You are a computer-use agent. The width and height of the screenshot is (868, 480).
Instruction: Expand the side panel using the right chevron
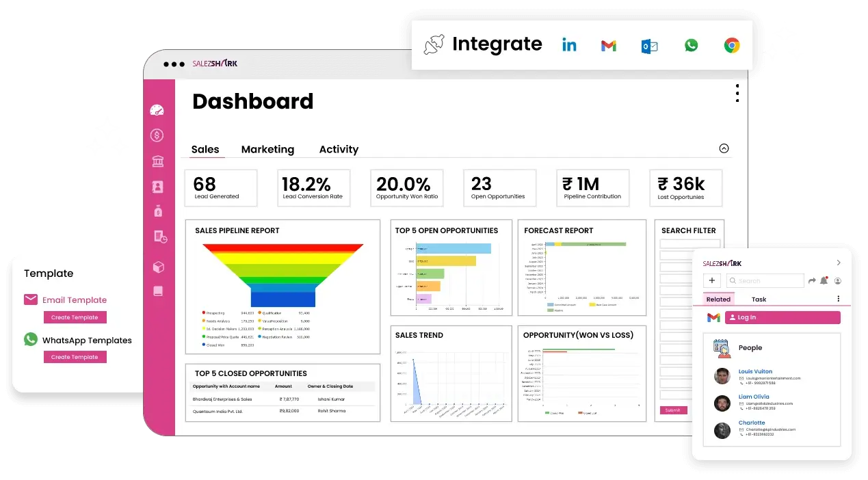click(839, 263)
